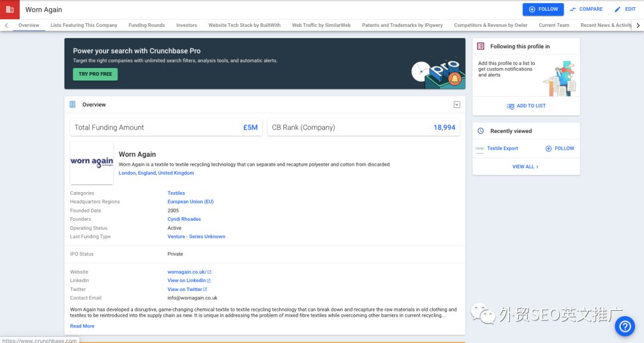Open the Investors tab

tap(187, 26)
